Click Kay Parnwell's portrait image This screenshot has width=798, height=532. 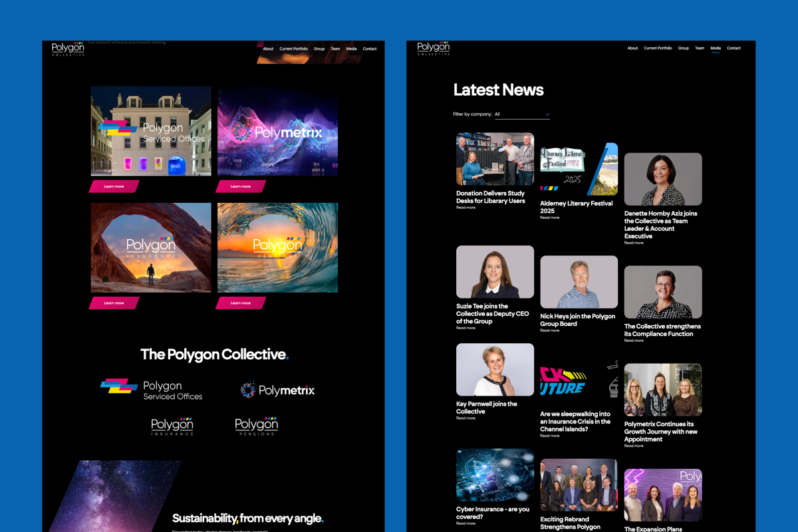point(495,369)
